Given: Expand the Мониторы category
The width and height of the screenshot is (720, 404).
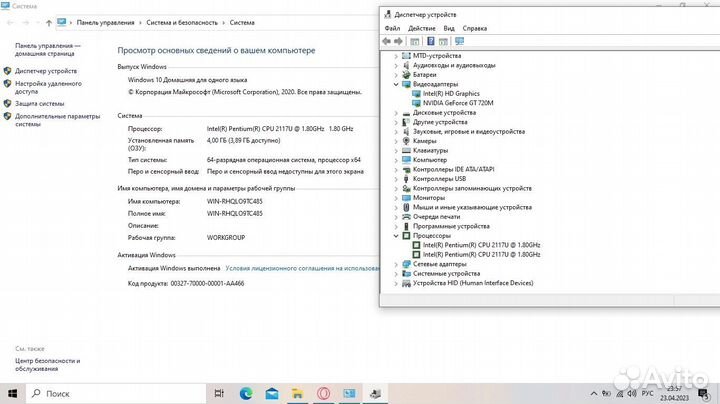Looking at the screenshot, I should (x=396, y=198).
